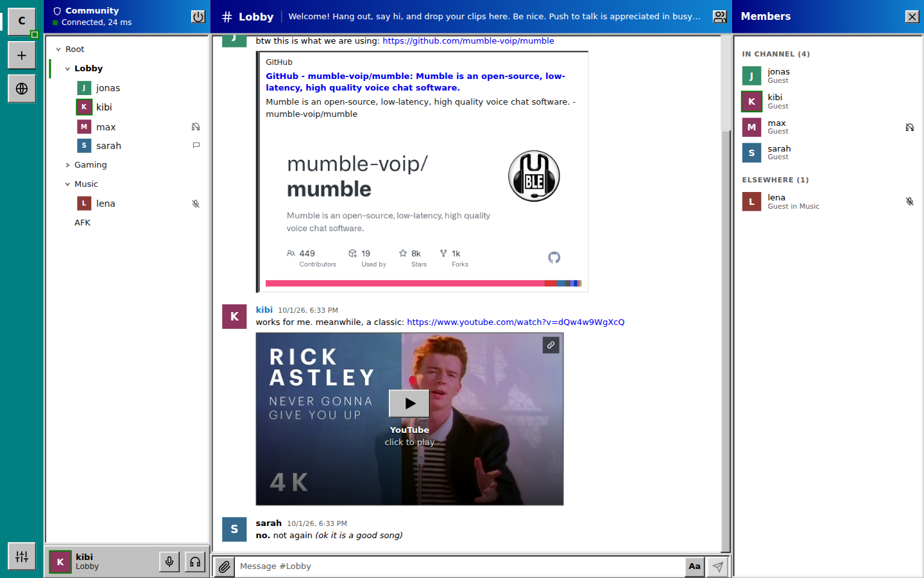
Task: Collapse the Root channel tree
Action: (58, 49)
